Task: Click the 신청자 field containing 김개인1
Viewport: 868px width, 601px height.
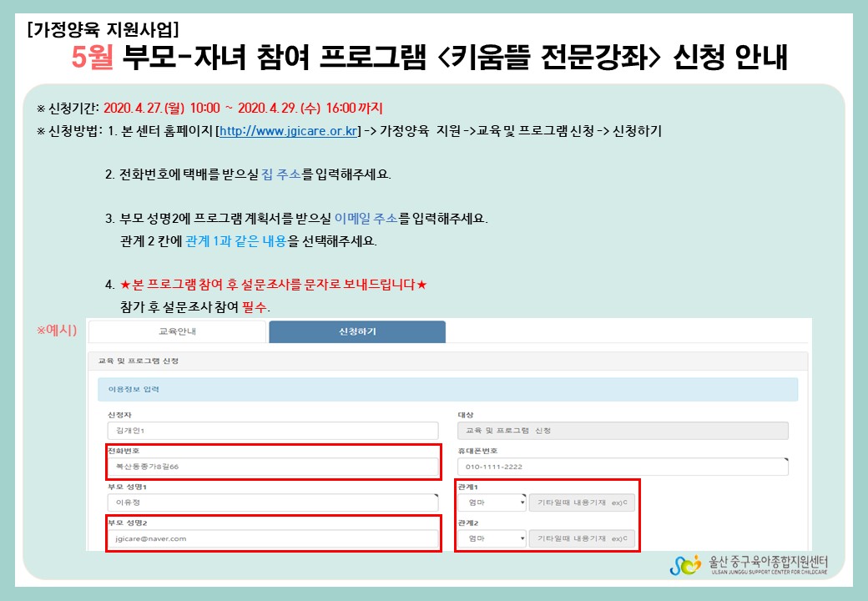Action: pyautogui.click(x=272, y=431)
